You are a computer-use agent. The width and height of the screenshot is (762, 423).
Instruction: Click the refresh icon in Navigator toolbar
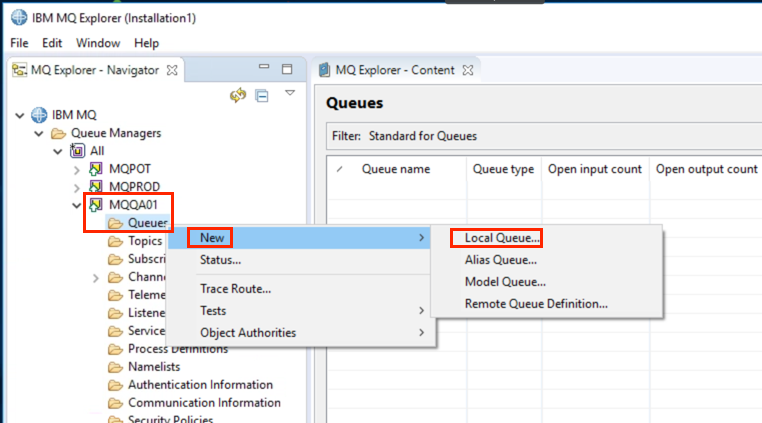point(238,95)
